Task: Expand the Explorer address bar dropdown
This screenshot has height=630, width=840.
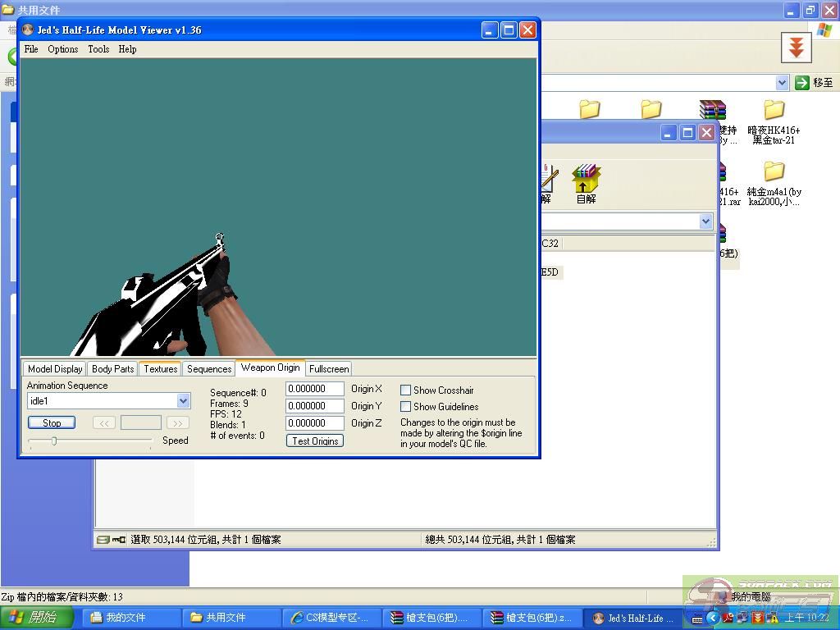Action: (782, 83)
